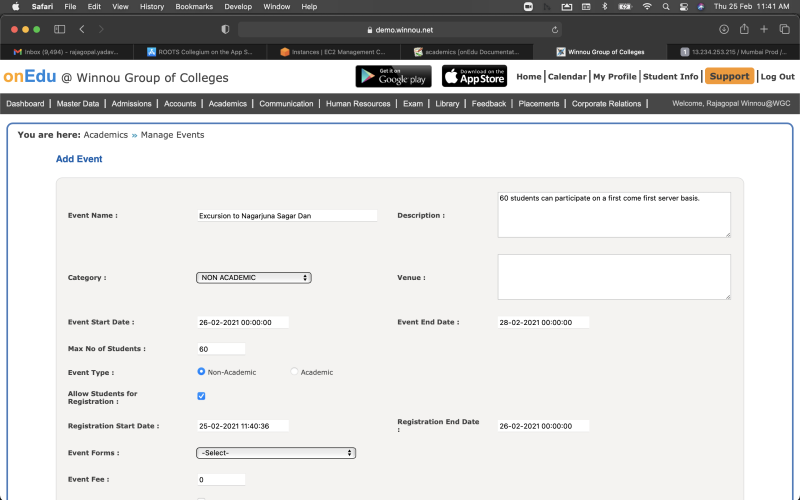
Task: Expand the Event Forms dropdown
Action: 276,453
